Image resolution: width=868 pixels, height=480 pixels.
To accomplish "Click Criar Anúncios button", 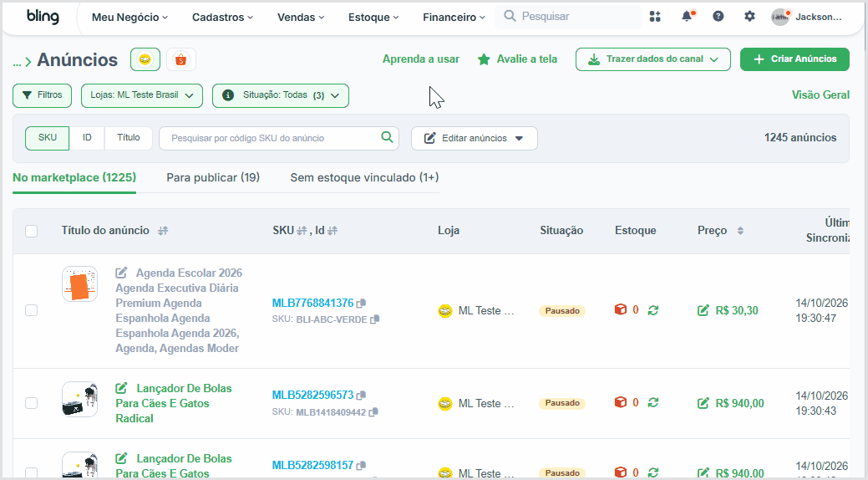I will (794, 59).
